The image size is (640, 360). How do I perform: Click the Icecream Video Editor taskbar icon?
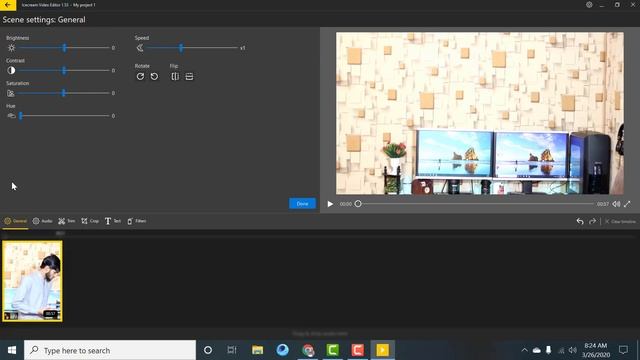382,350
